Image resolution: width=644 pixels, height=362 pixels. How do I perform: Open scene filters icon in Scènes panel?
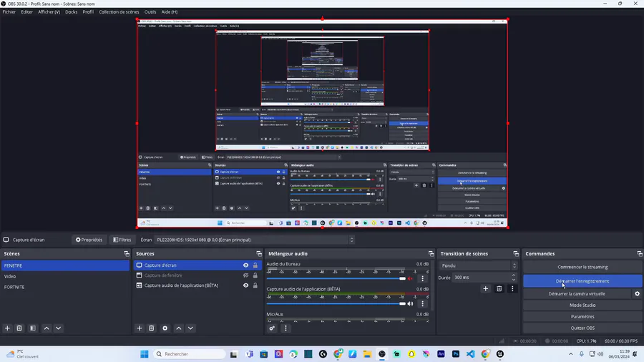[x=33, y=328]
